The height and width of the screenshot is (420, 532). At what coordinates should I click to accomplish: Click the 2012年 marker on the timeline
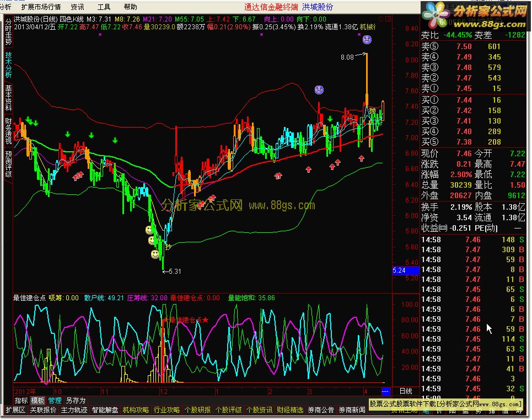pyautogui.click(x=25, y=392)
